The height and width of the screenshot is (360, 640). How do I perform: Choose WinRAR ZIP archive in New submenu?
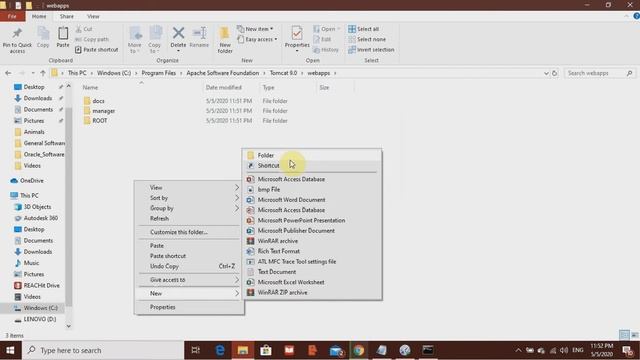click(312, 292)
